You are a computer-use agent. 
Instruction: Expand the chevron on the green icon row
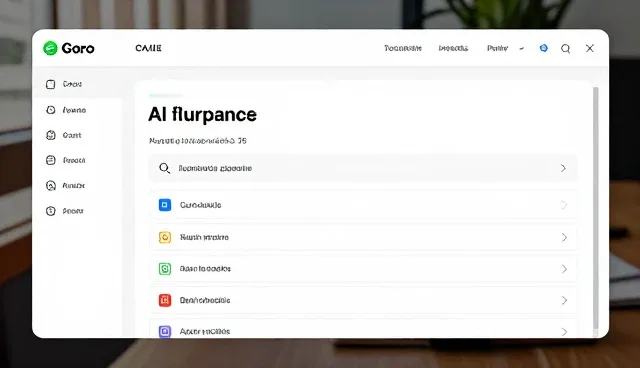564,269
